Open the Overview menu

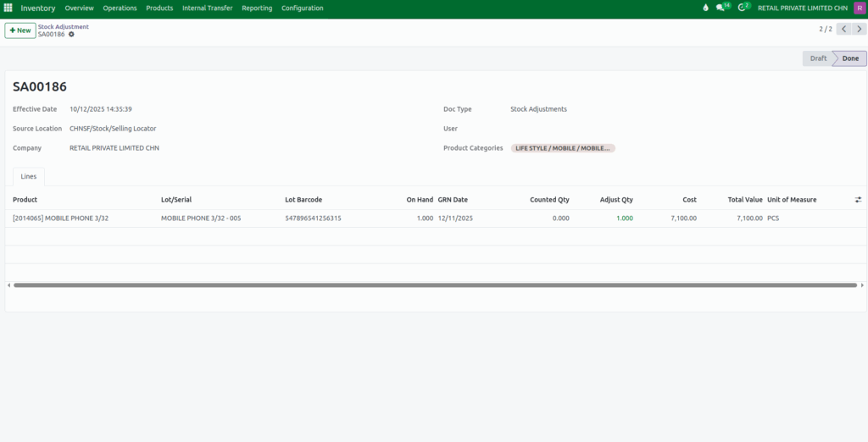tap(79, 8)
